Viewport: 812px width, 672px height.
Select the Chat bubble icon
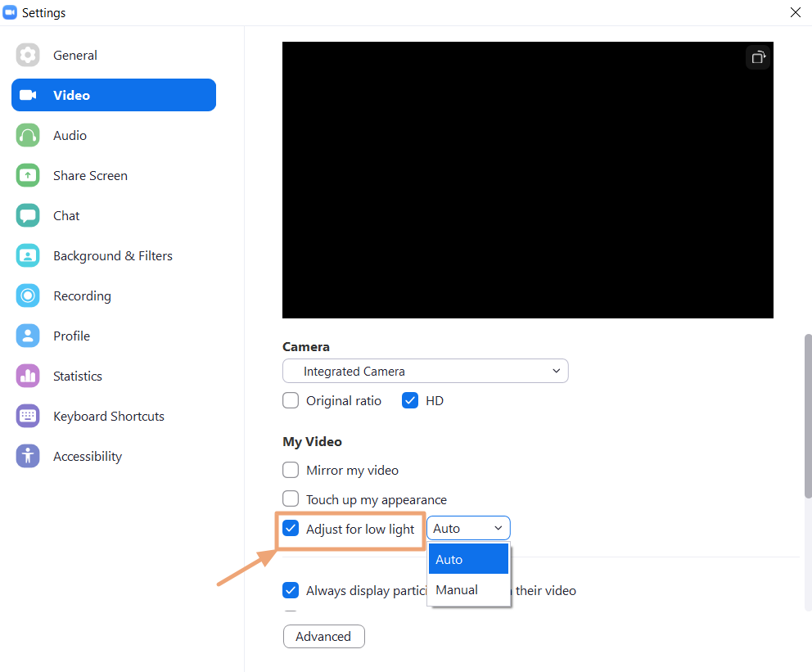(x=27, y=215)
